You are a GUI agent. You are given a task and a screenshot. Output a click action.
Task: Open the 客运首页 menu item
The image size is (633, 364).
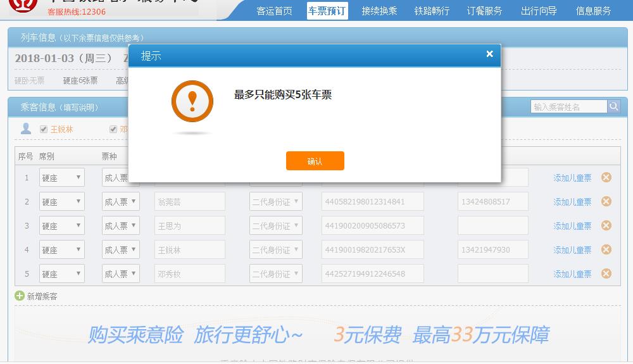[x=275, y=11]
